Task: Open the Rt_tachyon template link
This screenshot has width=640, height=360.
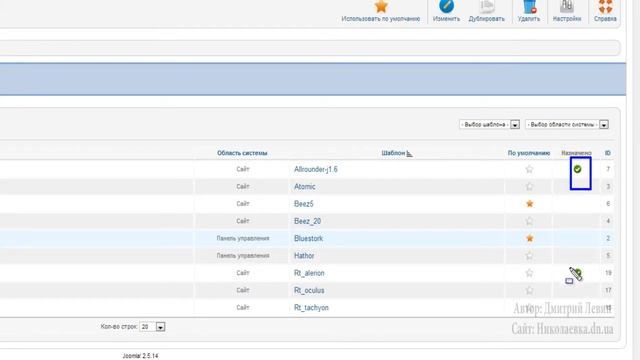Action: (311, 308)
